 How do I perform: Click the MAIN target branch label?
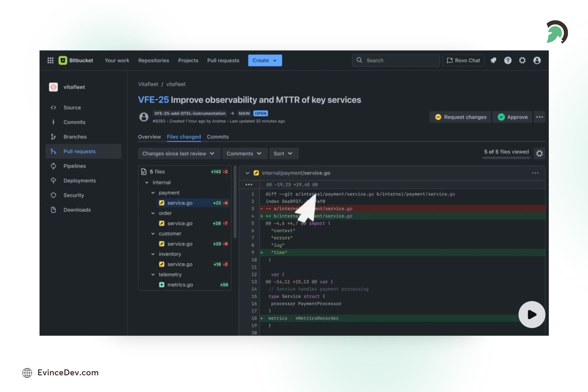pos(244,113)
